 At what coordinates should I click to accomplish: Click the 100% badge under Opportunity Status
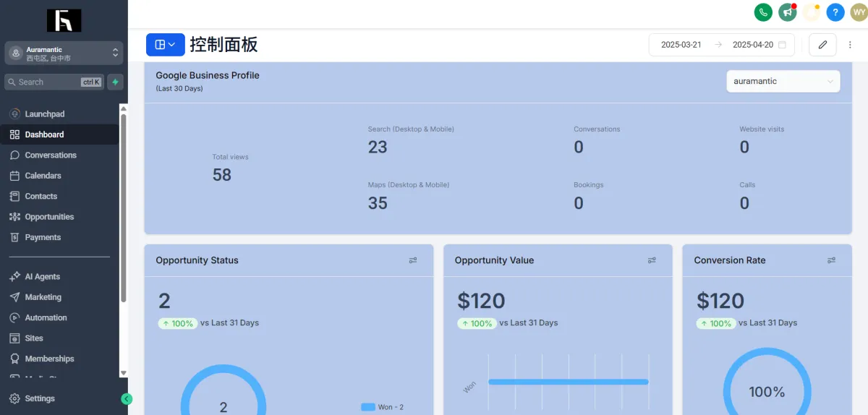(178, 323)
